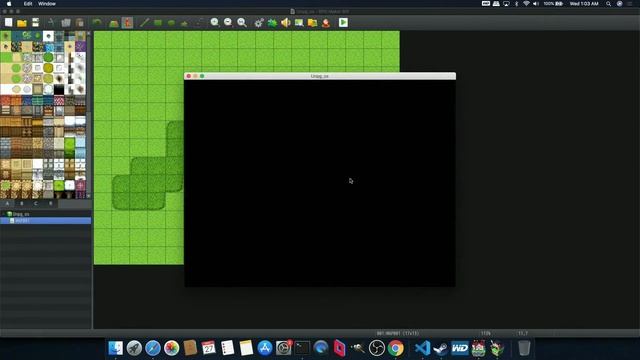Collapse the project root tree node
Viewport: 640px width, 360px height.
click(4, 214)
